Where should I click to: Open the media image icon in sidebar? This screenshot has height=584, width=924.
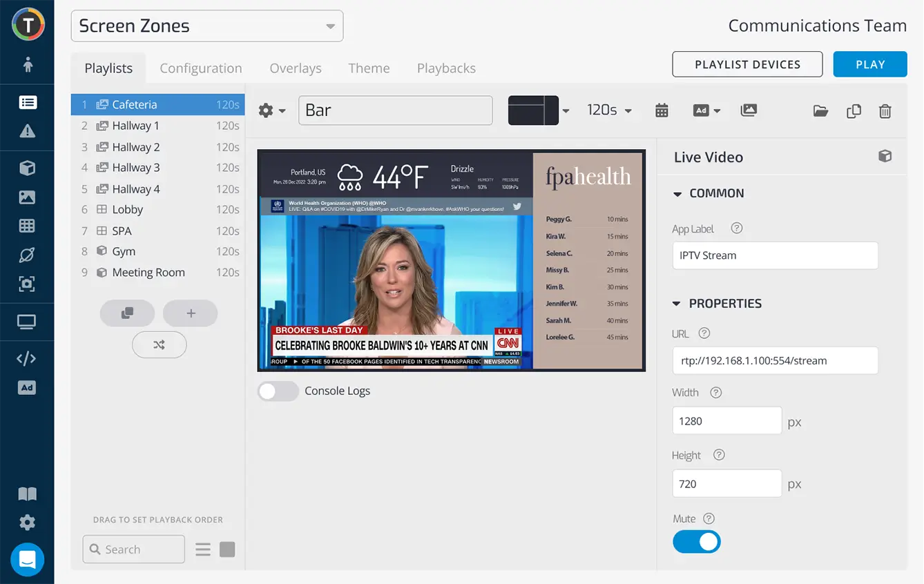(x=28, y=197)
